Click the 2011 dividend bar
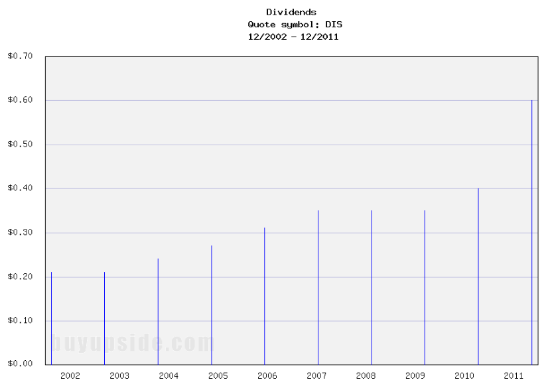This screenshot has width=548, height=392. (x=532, y=232)
